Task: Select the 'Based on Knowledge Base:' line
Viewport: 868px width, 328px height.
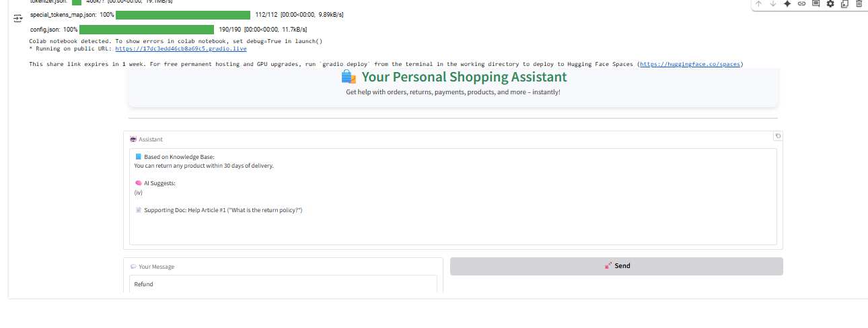Action: (x=174, y=157)
